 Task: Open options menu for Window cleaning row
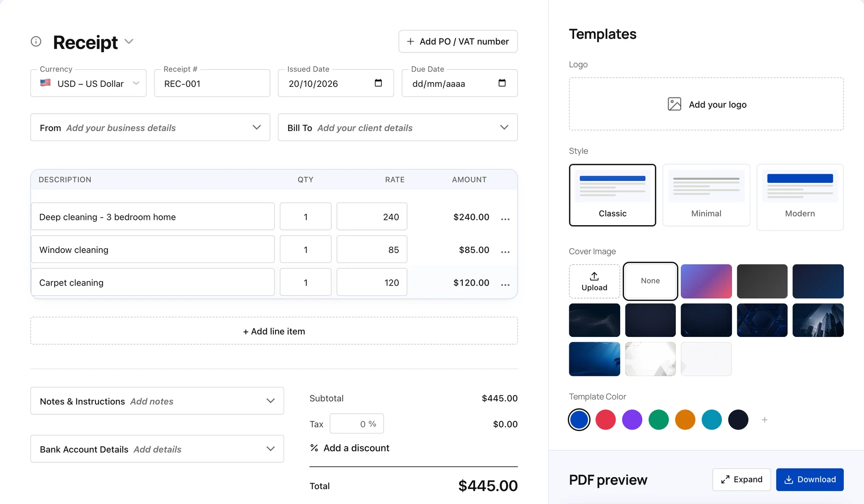505,252
